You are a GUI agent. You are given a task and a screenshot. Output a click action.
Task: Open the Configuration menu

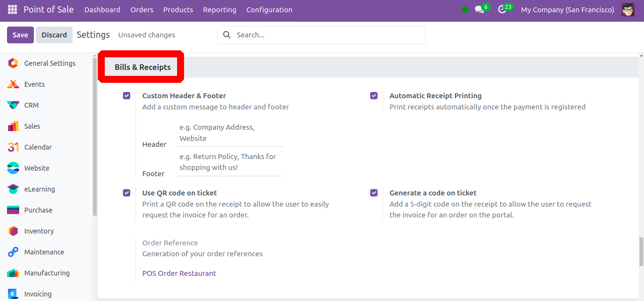click(x=269, y=10)
